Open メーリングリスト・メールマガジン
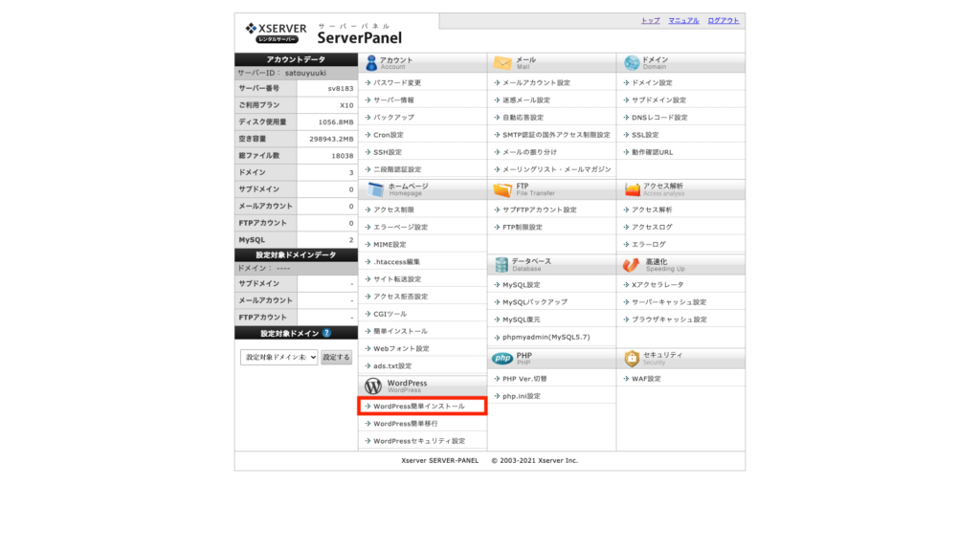Image resolution: width=980 pixels, height=551 pixels. (x=557, y=169)
